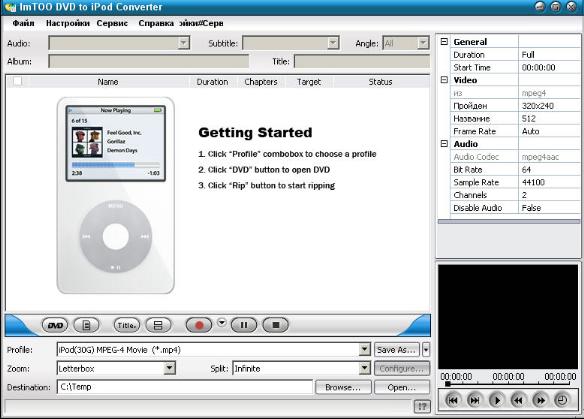Click the Title input field
Image resolution: width=584 pixels, height=419 pixels.
tap(362, 61)
